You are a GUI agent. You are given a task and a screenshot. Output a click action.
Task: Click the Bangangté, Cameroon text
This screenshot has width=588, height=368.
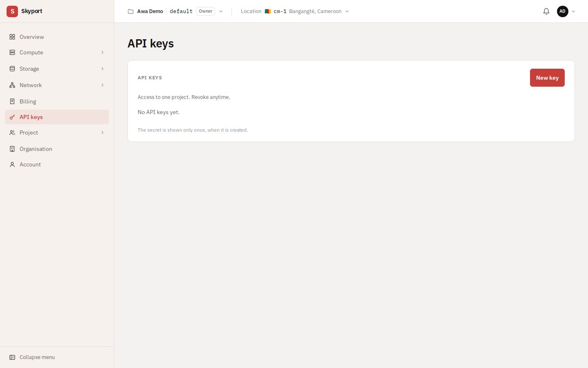coord(315,11)
